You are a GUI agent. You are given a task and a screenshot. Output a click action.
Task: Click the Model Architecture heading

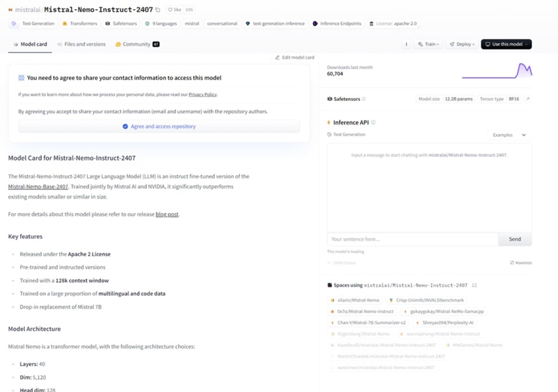[34, 329]
